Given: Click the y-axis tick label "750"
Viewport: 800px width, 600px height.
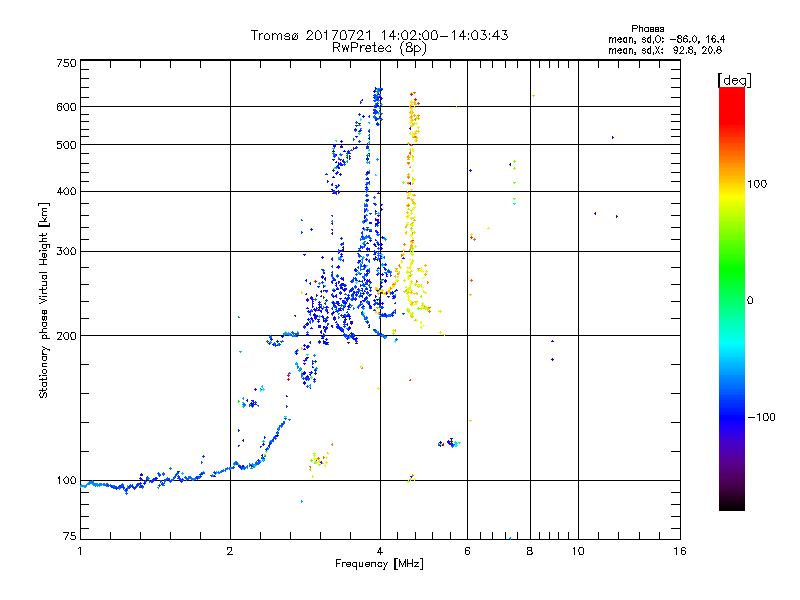Looking at the screenshot, I should (66, 63).
